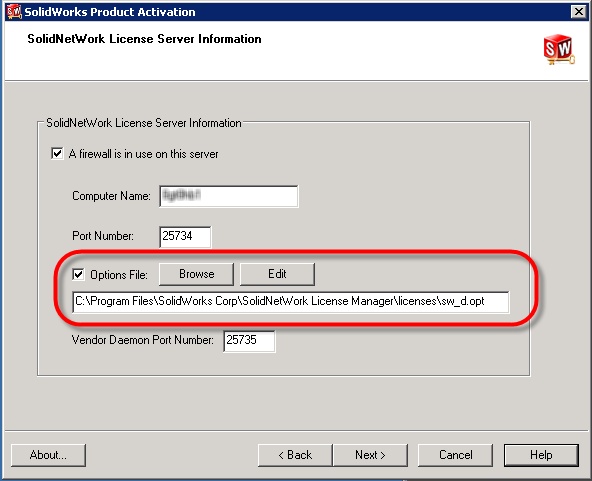Edit the options file
The width and height of the screenshot is (592, 481).
tap(277, 274)
